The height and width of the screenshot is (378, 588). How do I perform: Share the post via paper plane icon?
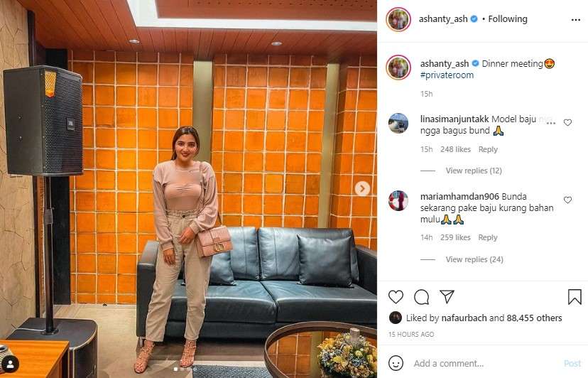[447, 296]
